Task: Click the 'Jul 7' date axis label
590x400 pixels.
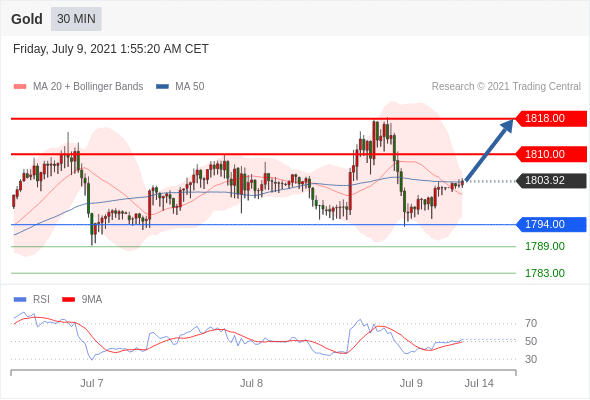Action: coord(92,383)
